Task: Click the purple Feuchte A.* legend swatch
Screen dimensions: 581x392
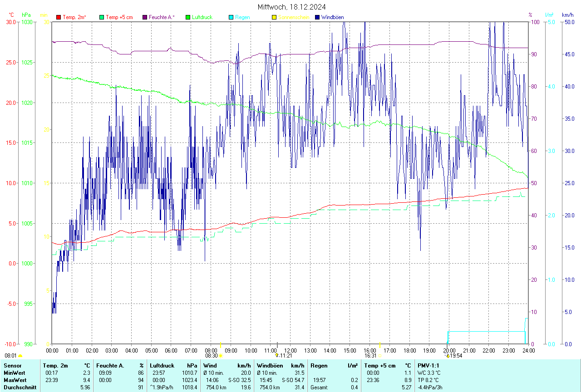Action: [145, 17]
